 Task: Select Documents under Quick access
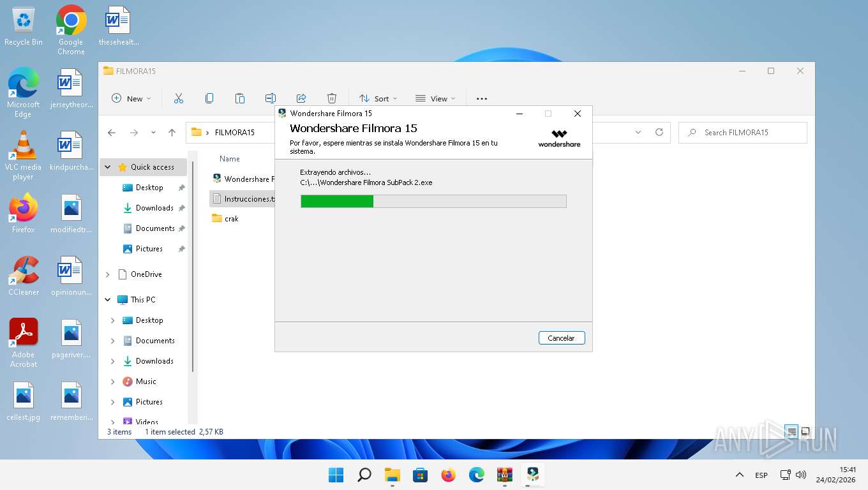[155, 228]
